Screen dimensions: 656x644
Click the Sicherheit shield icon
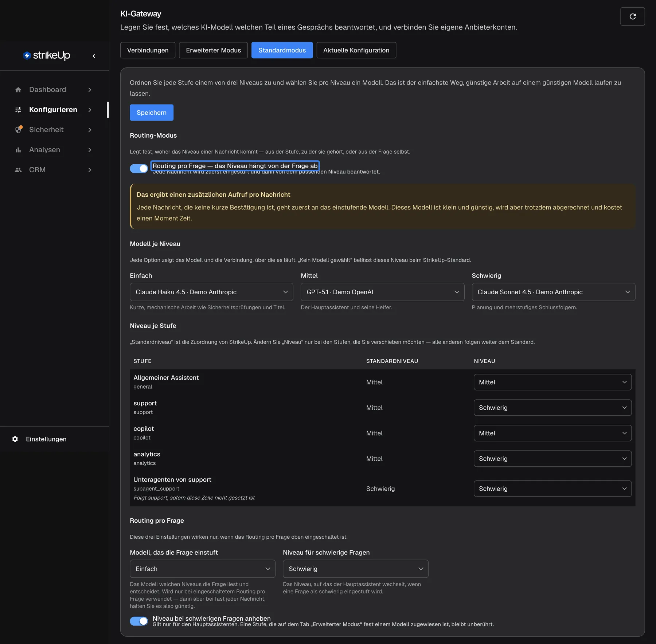19,129
